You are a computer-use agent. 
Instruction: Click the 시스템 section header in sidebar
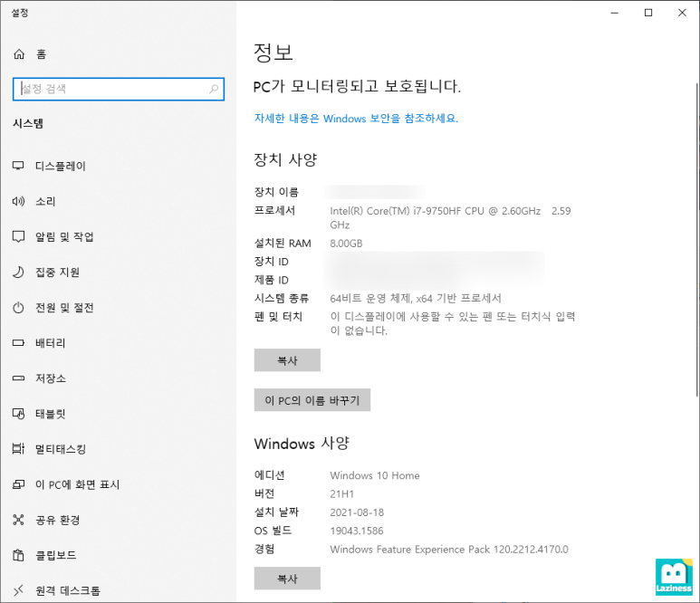point(28,124)
